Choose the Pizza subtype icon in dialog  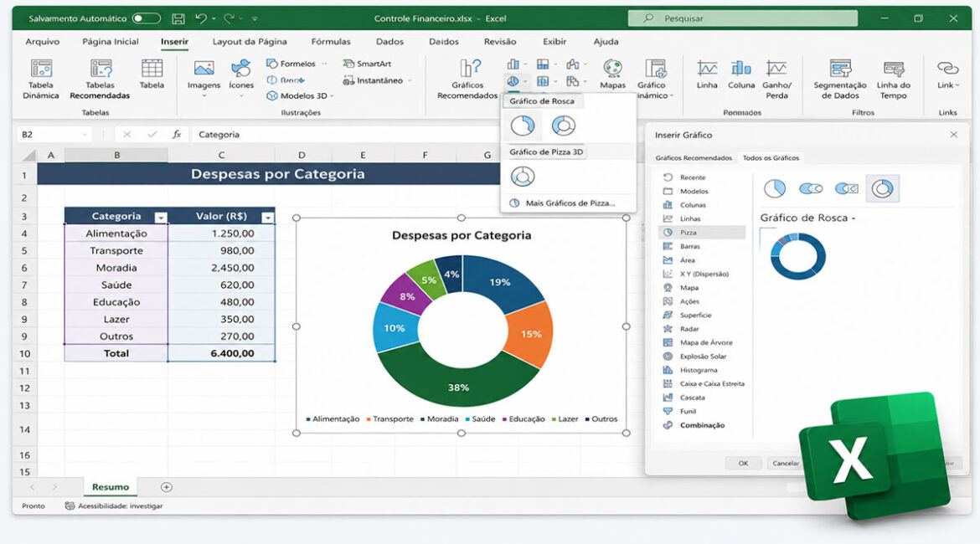point(775,188)
